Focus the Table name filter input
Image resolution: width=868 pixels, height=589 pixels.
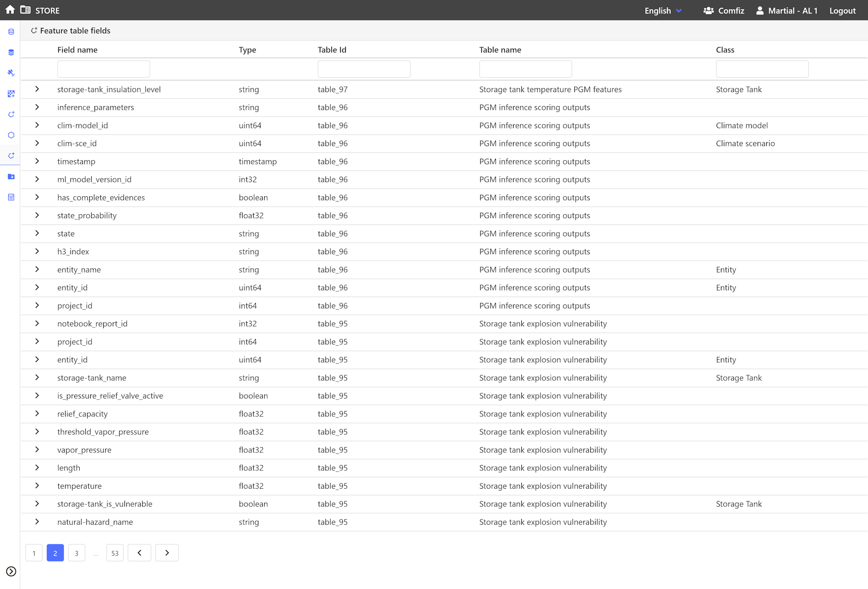[x=526, y=69]
